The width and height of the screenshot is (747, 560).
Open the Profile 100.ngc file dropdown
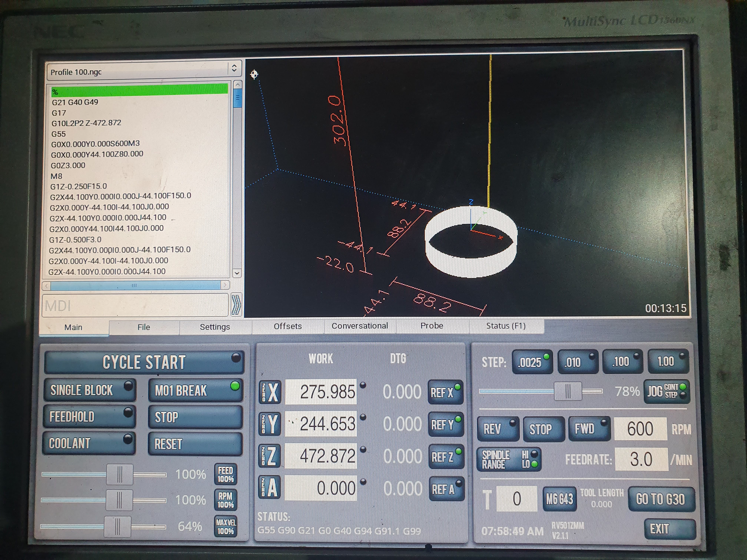144,71
